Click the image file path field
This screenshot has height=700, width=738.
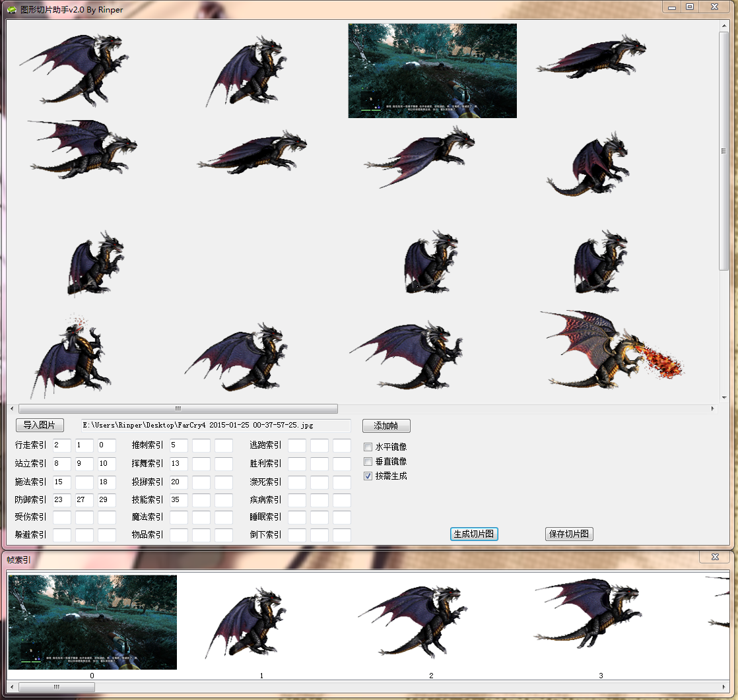[x=216, y=425]
